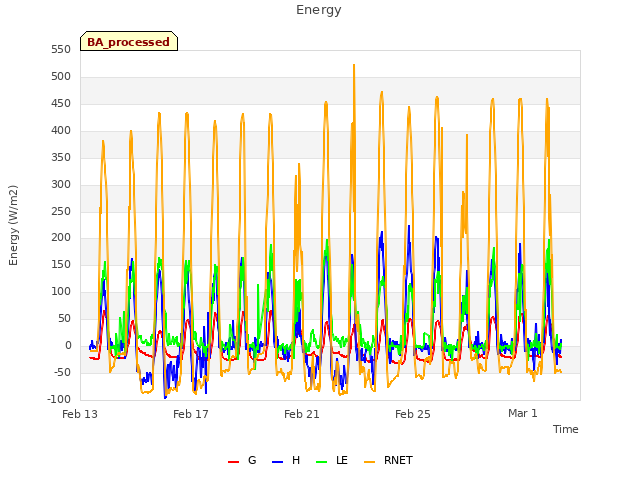Viewport: 640px width, 480px height.
Task: Toggle the LE series legend entry
Action: 332,460
